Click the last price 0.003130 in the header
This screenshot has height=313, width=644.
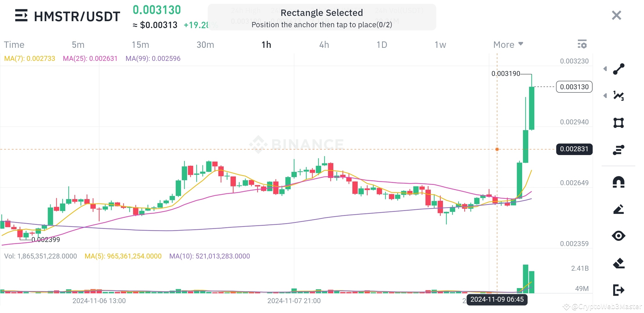[x=157, y=10]
